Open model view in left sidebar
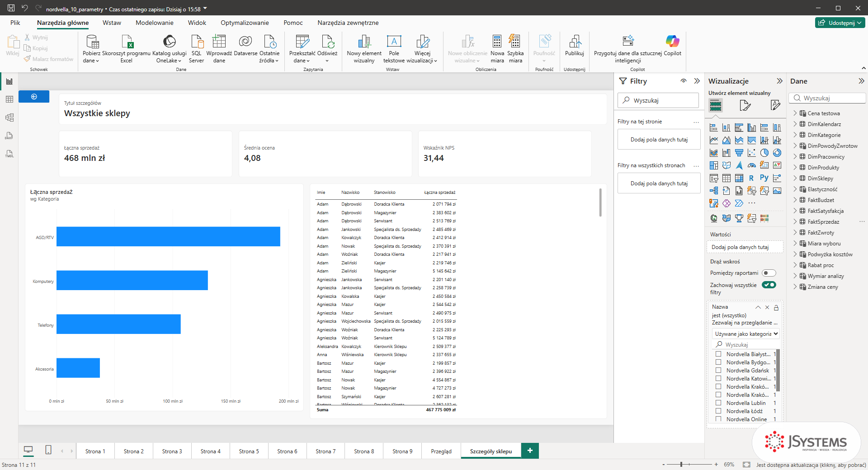Screen dimensions: 868x470 pyautogui.click(x=9, y=117)
